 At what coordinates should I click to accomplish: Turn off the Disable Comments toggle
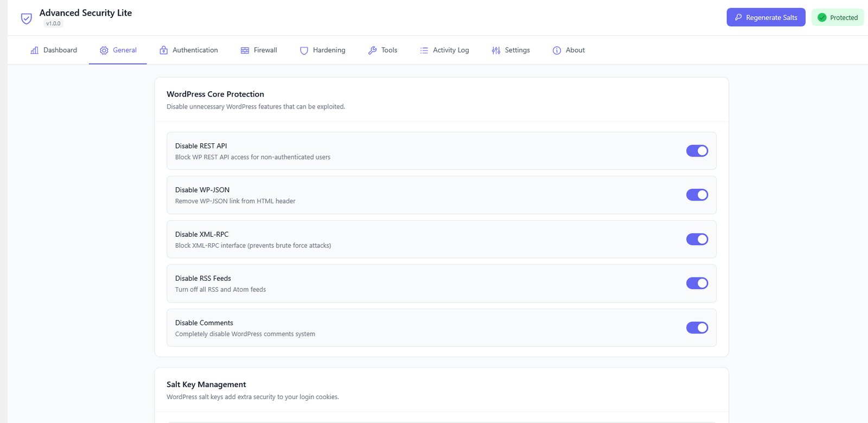[697, 327]
